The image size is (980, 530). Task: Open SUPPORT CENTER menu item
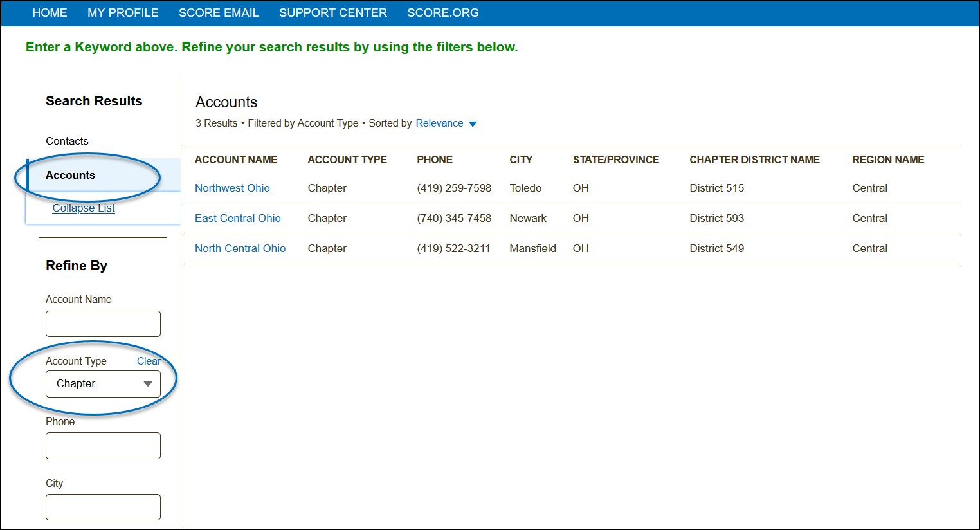point(333,13)
